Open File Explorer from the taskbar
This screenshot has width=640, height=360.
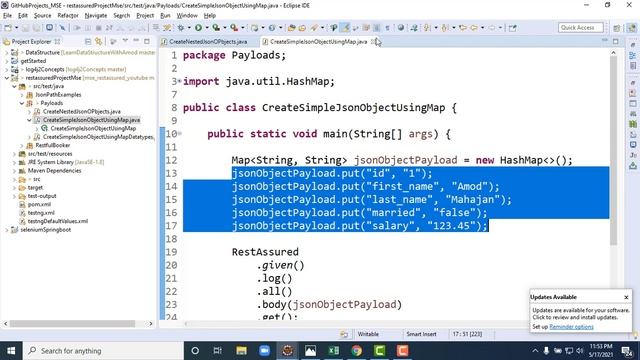pos(241,351)
